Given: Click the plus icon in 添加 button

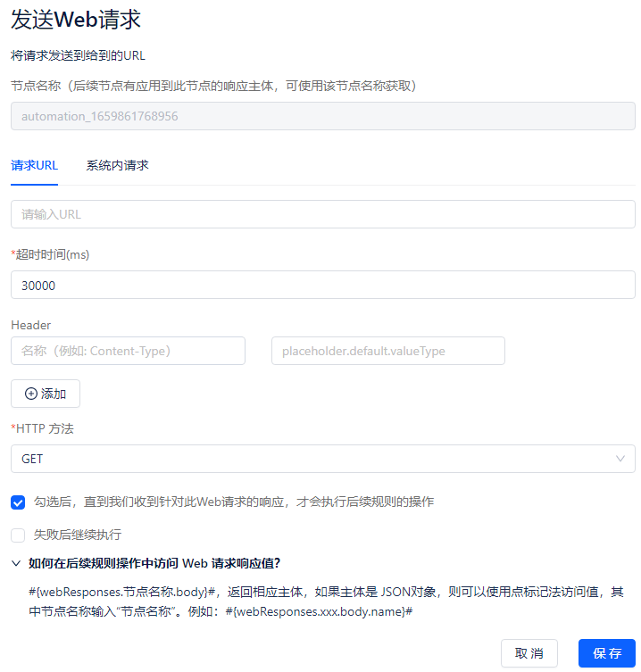Looking at the screenshot, I should (31, 394).
